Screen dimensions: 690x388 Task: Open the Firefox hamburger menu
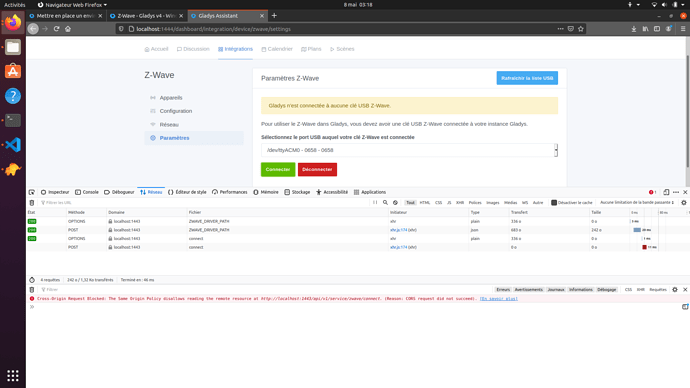(x=683, y=29)
